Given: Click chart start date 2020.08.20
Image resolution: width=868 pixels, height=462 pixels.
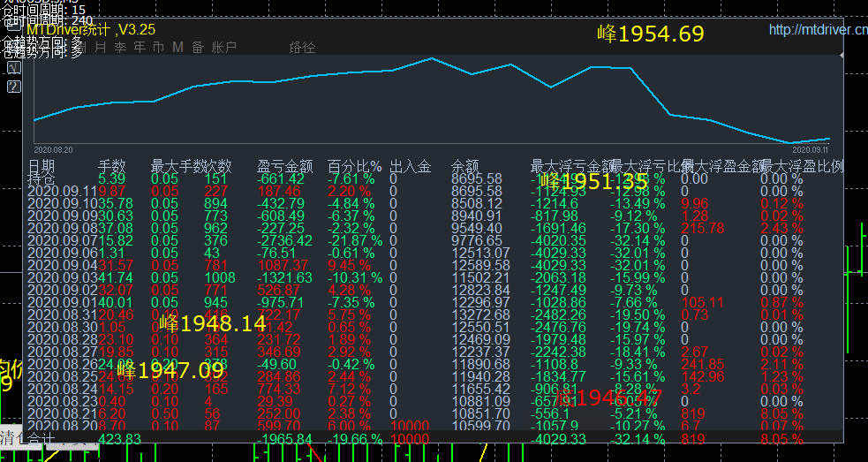Looking at the screenshot, I should click(x=53, y=149).
